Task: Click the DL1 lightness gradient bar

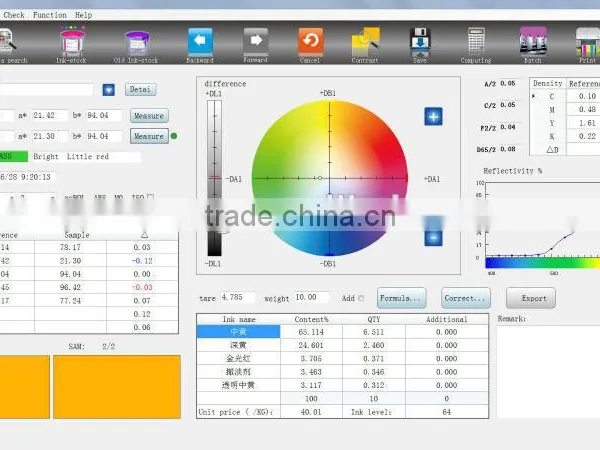Action: point(214,178)
